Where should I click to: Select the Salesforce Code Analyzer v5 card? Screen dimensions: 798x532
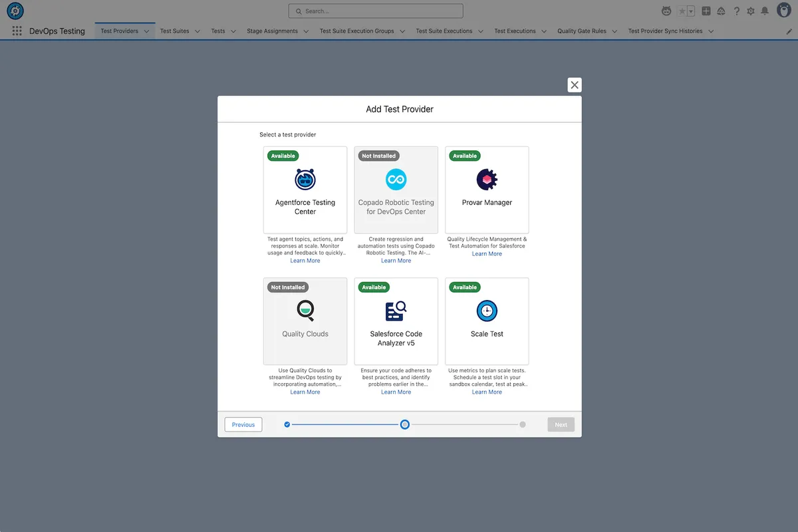pyautogui.click(x=396, y=321)
